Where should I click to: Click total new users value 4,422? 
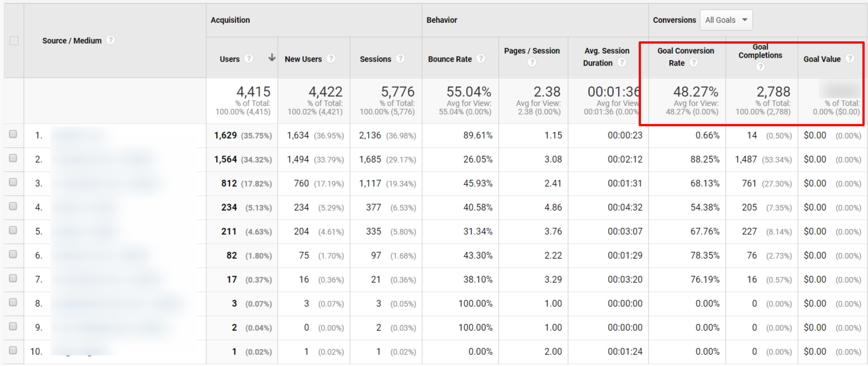coord(325,92)
